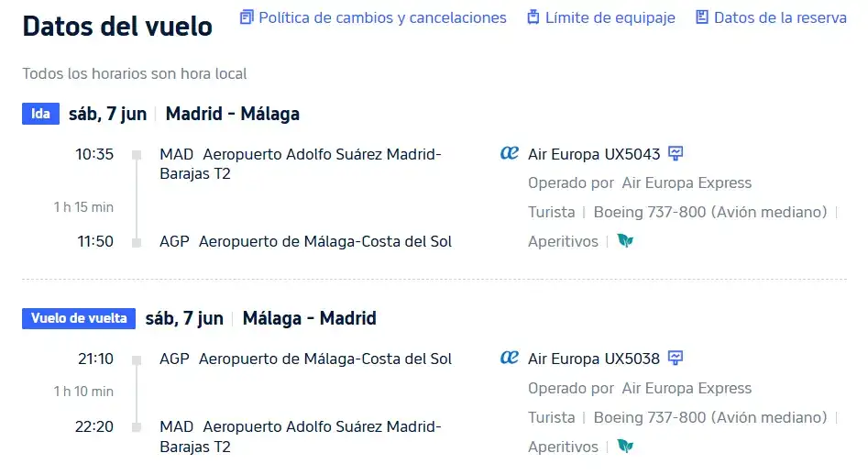The height and width of the screenshot is (475, 868).
Task: Click the blue Ida badge
Action: tap(41, 114)
